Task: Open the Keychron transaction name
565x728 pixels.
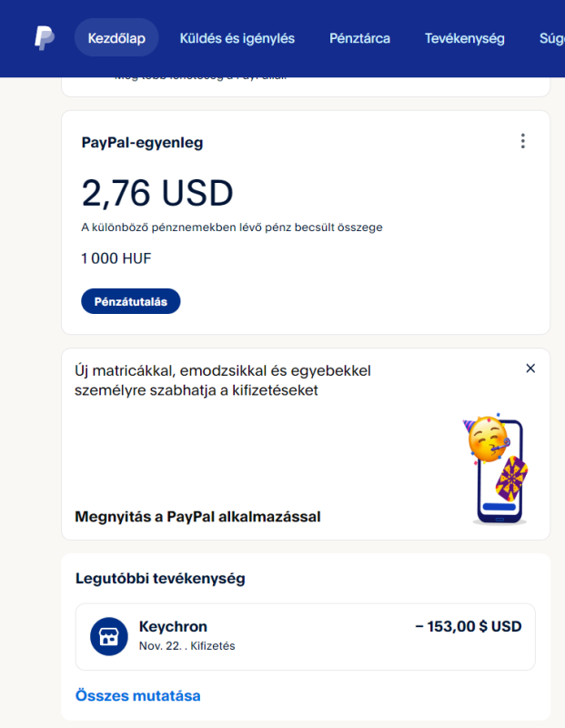Action: pyautogui.click(x=173, y=627)
